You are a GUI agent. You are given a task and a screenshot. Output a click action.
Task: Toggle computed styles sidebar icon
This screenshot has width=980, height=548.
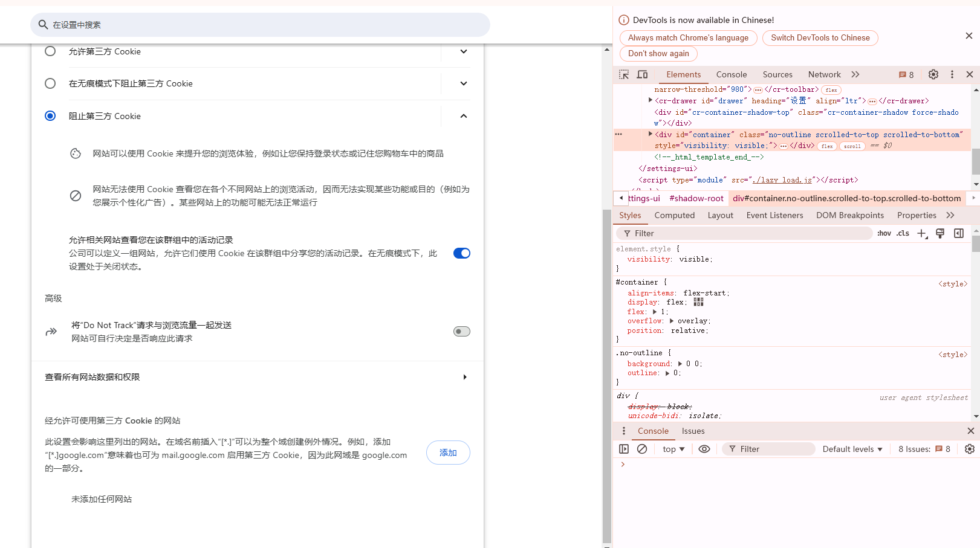click(959, 233)
